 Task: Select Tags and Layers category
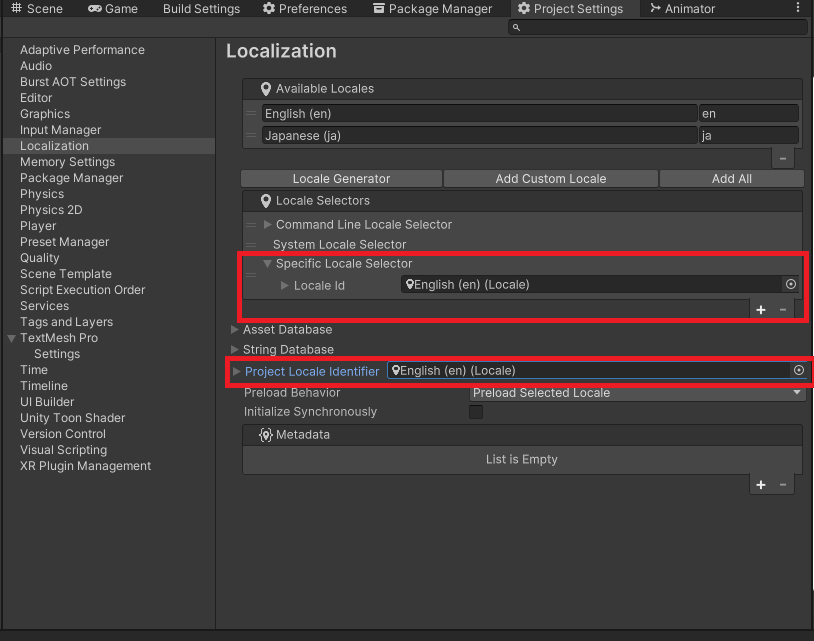point(66,322)
